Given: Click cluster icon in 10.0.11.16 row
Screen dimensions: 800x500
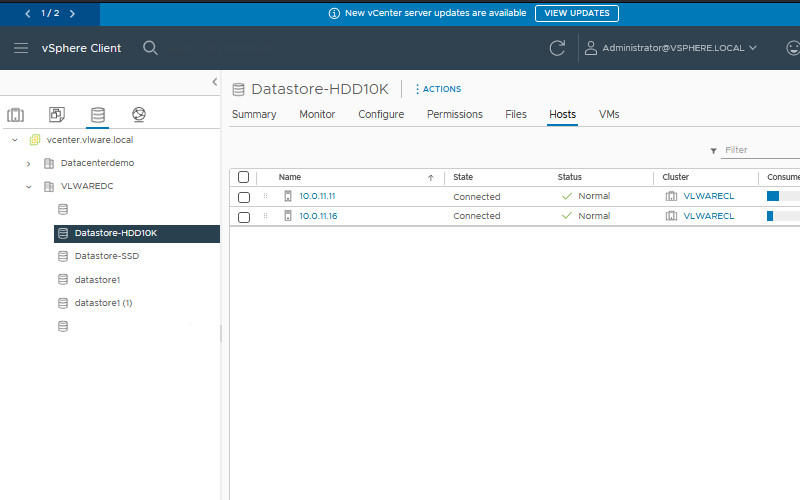Looking at the screenshot, I should coord(671,216).
